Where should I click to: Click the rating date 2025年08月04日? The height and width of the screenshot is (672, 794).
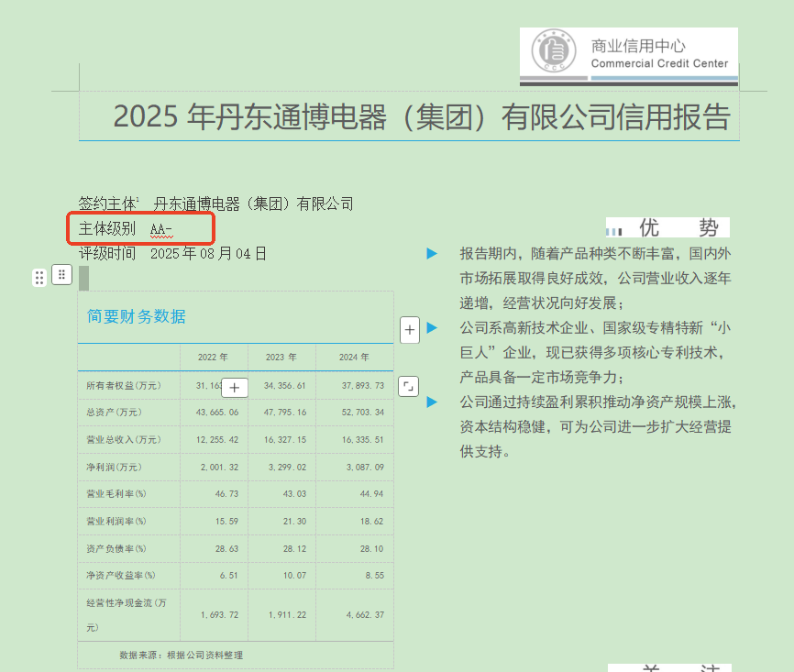pyautogui.click(x=208, y=254)
